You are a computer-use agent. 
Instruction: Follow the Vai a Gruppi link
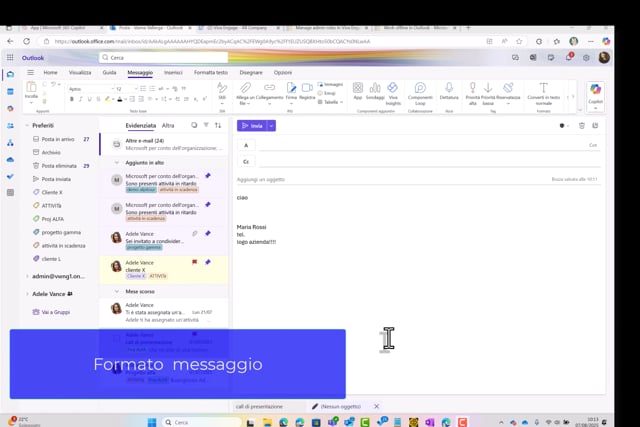click(51, 312)
